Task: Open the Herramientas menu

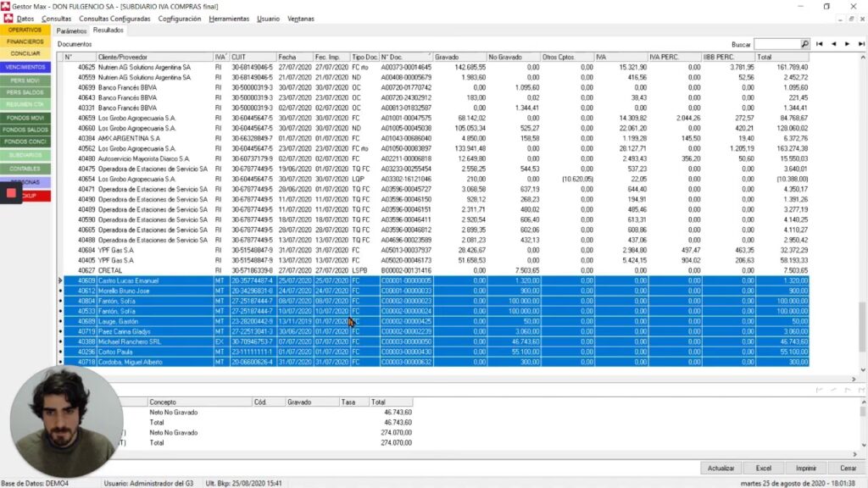Action: [229, 18]
